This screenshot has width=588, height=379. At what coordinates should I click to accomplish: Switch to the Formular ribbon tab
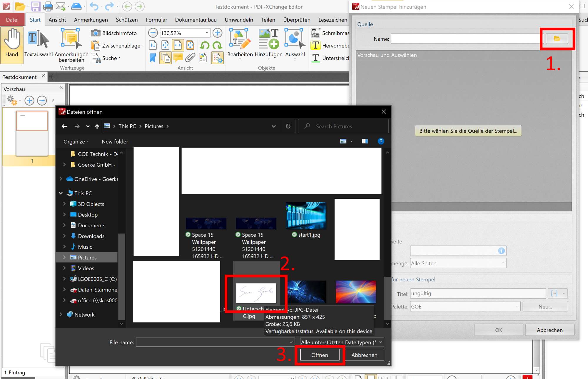[156, 20]
